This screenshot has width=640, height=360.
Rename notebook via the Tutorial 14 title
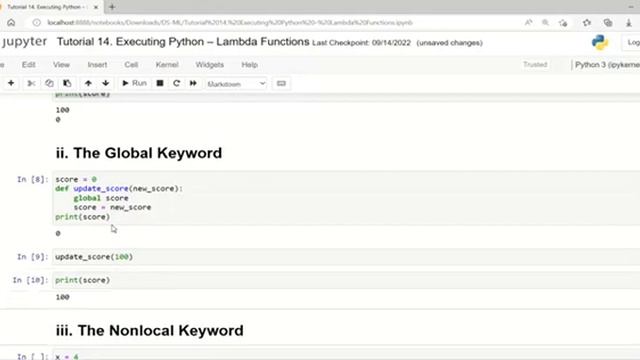tap(183, 42)
